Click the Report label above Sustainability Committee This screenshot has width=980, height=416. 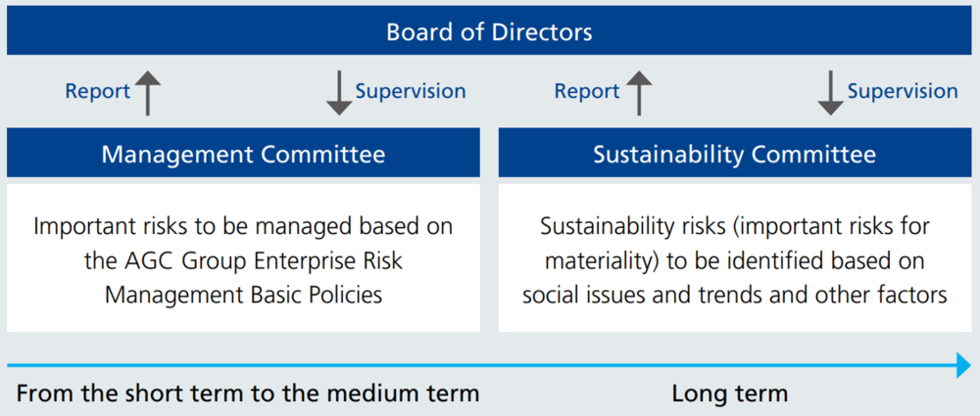[587, 92]
